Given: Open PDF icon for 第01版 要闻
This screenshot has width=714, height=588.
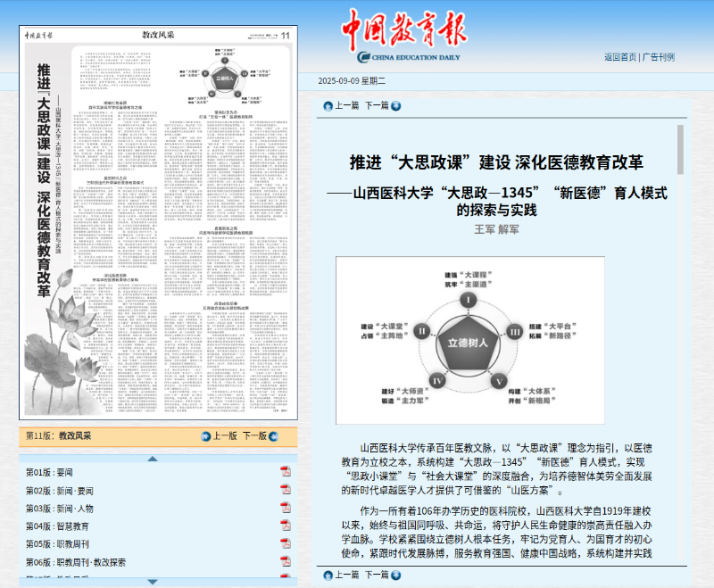Looking at the screenshot, I should pos(286,471).
